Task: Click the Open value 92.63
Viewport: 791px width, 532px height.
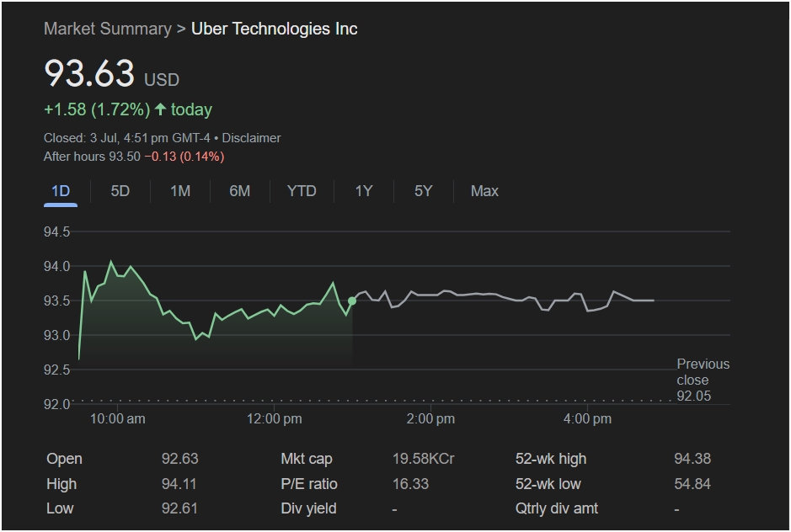Action: pos(179,459)
